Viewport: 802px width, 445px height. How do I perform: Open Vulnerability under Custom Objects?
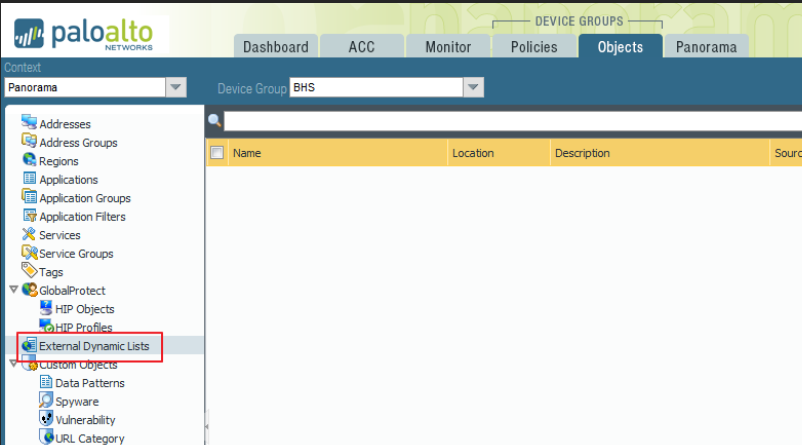pos(85,420)
